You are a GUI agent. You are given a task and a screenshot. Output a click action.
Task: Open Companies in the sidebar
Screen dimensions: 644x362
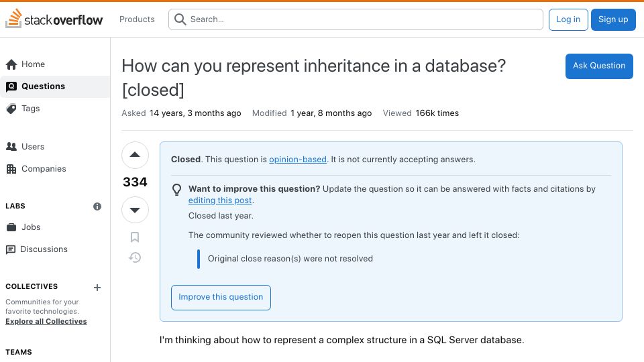55,169
